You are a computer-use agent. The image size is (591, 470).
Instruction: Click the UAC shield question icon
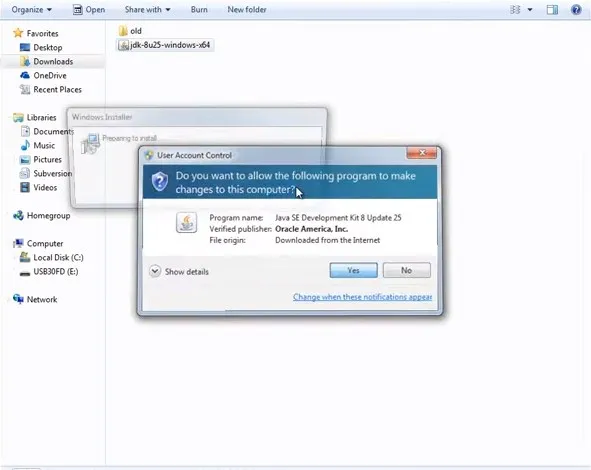point(160,182)
